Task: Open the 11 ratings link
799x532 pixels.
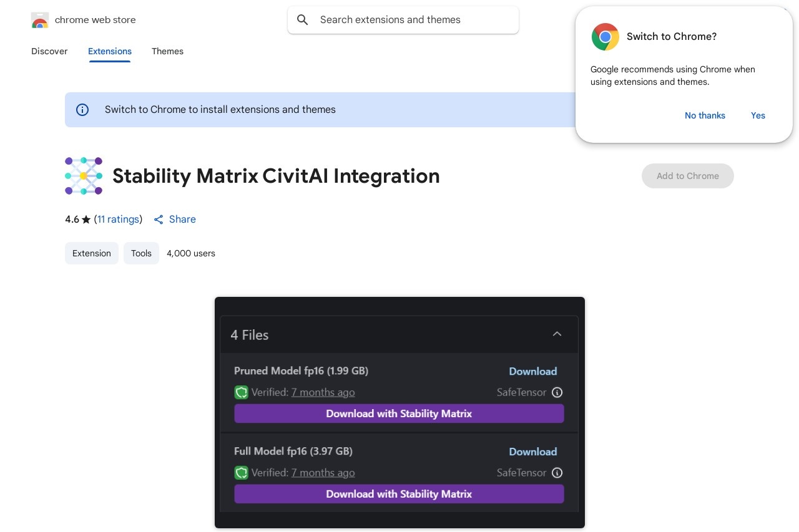Action: coord(119,220)
